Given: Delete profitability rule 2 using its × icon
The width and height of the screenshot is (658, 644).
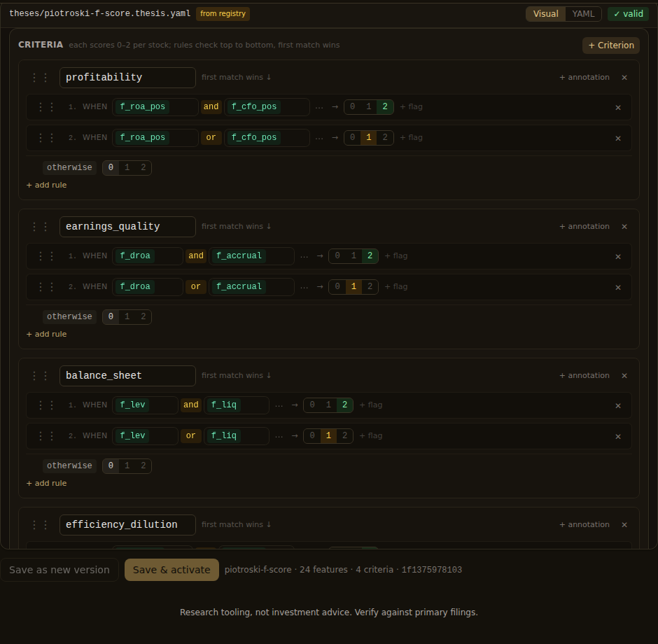Looking at the screenshot, I should pyautogui.click(x=618, y=139).
